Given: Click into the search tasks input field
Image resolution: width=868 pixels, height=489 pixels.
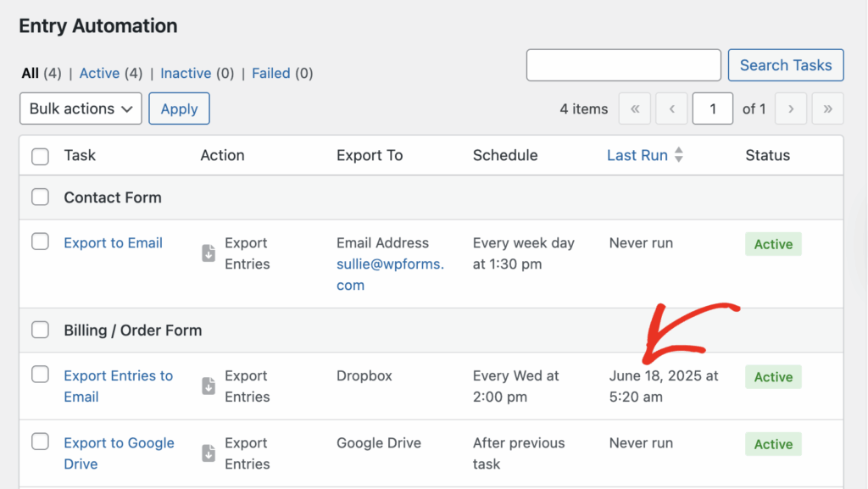Looking at the screenshot, I should pos(623,64).
